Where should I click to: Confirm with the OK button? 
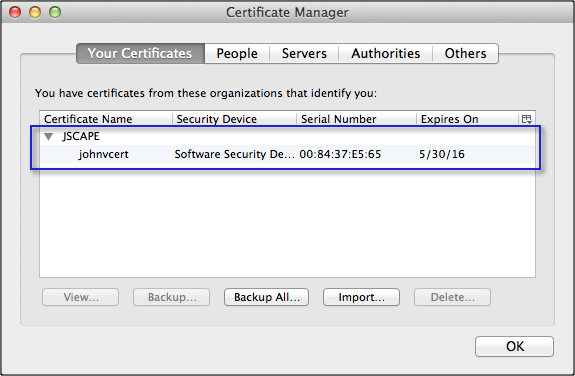(x=514, y=346)
